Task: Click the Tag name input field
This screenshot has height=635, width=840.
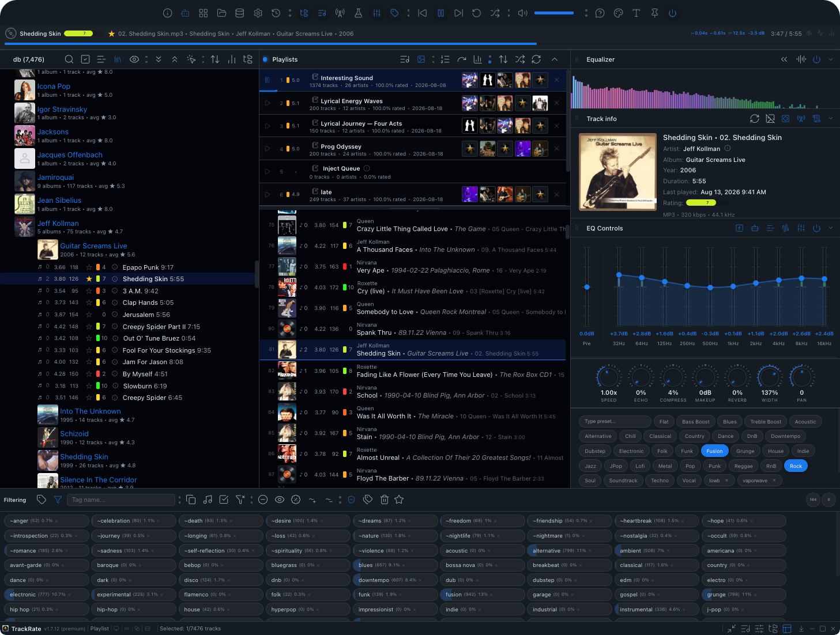Action: pyautogui.click(x=121, y=500)
